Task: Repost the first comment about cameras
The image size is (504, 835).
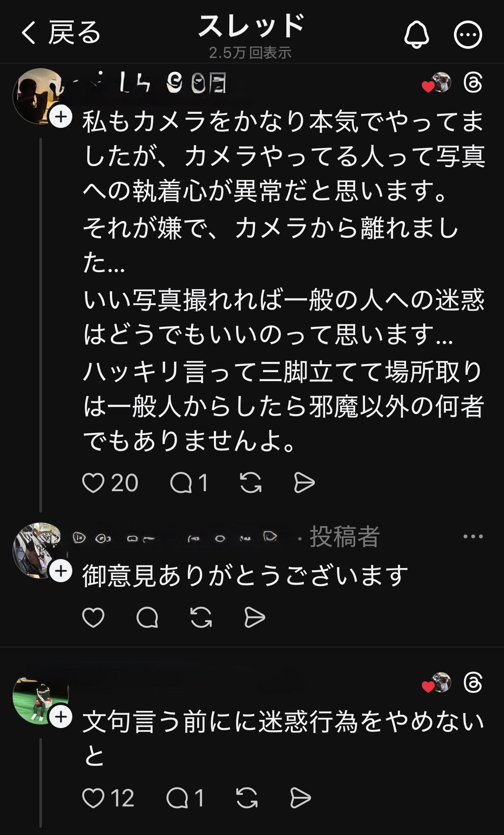Action: pyautogui.click(x=251, y=483)
